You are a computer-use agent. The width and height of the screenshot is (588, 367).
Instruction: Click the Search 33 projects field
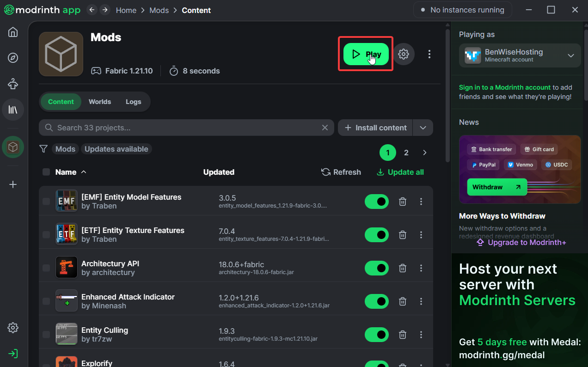click(186, 128)
